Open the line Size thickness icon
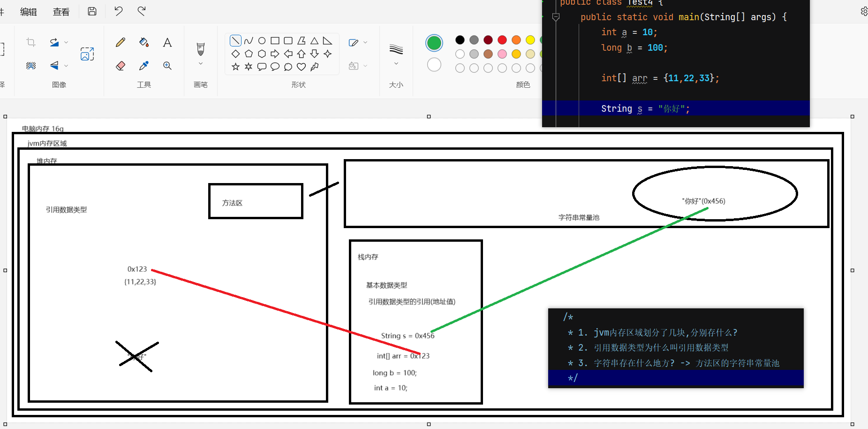The height and width of the screenshot is (429, 868). [x=396, y=49]
